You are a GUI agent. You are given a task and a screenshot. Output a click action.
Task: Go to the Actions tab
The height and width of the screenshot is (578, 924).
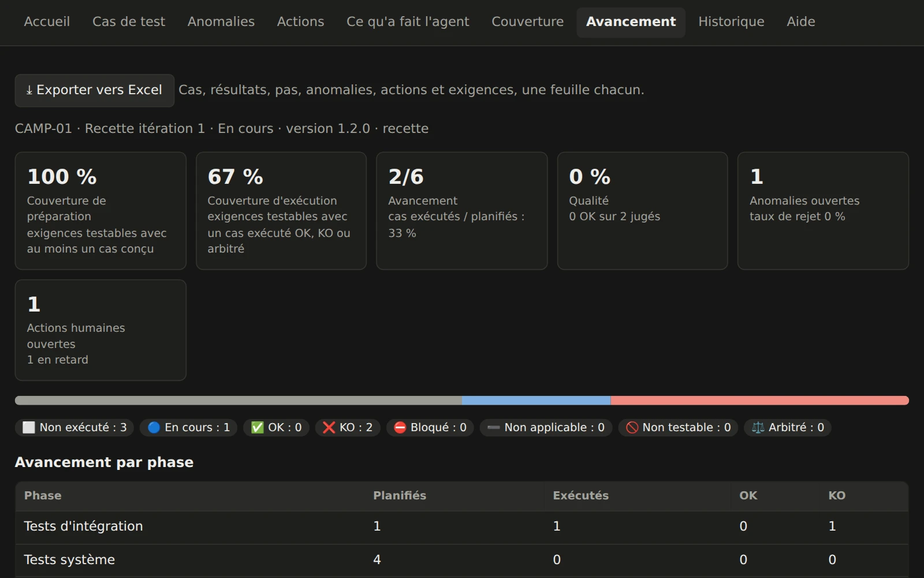(300, 22)
